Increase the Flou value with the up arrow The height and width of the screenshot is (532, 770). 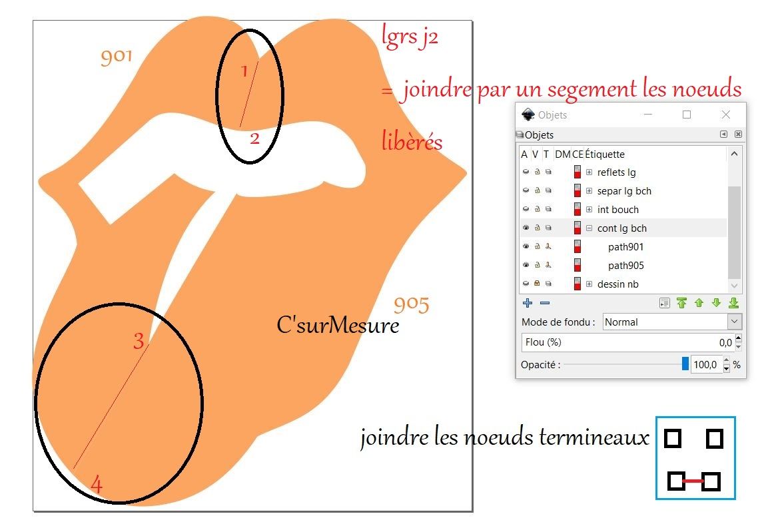click(x=739, y=338)
